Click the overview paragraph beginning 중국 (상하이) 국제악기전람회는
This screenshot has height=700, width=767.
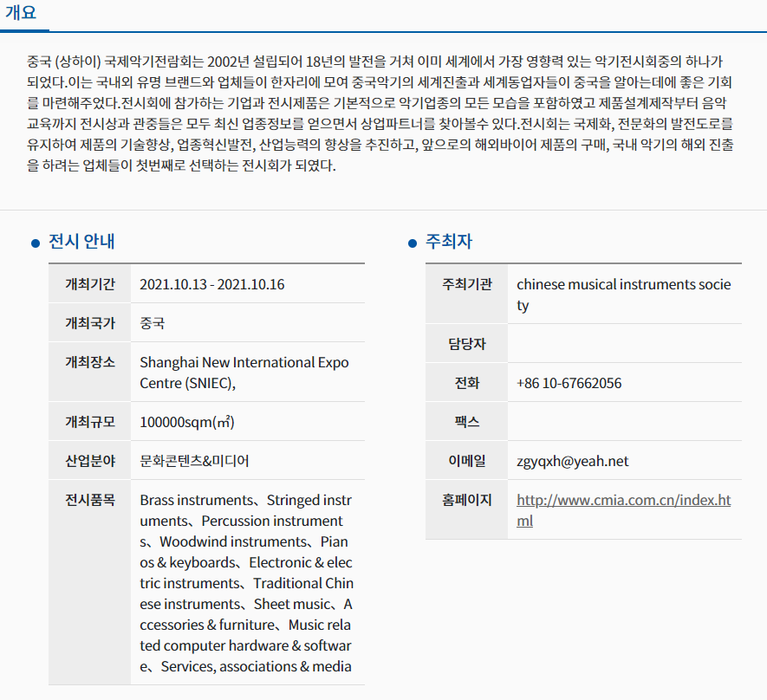[x=380, y=113]
